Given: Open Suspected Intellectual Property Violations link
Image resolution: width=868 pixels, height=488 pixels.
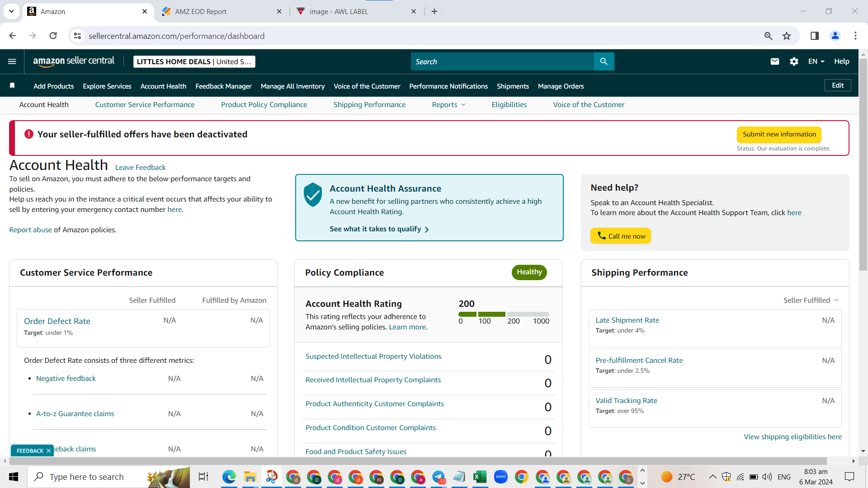Looking at the screenshot, I should pyautogui.click(x=373, y=357).
